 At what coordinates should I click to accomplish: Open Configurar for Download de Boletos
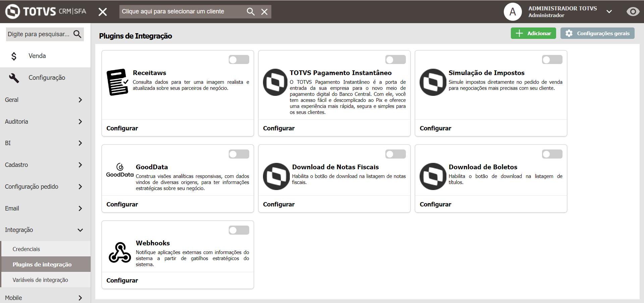pos(435,204)
